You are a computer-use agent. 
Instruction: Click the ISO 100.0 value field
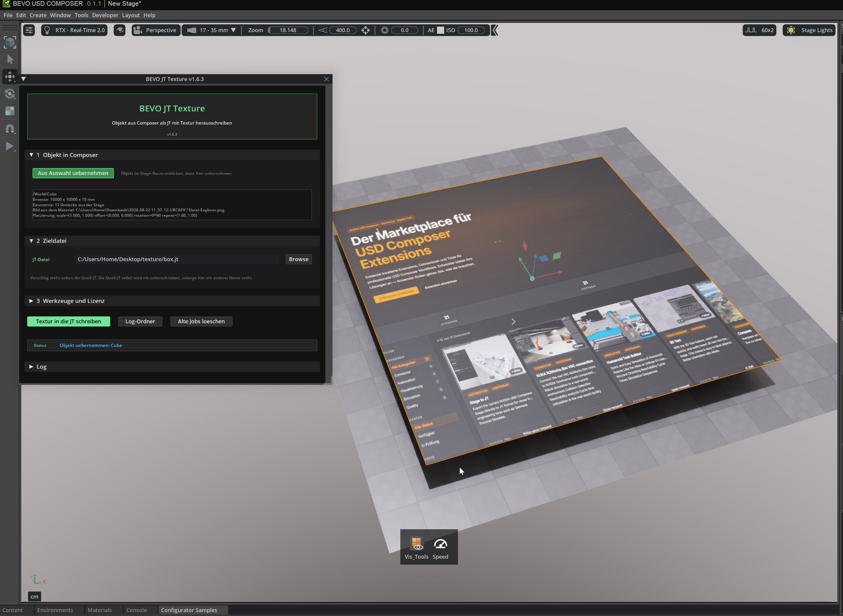(x=471, y=30)
